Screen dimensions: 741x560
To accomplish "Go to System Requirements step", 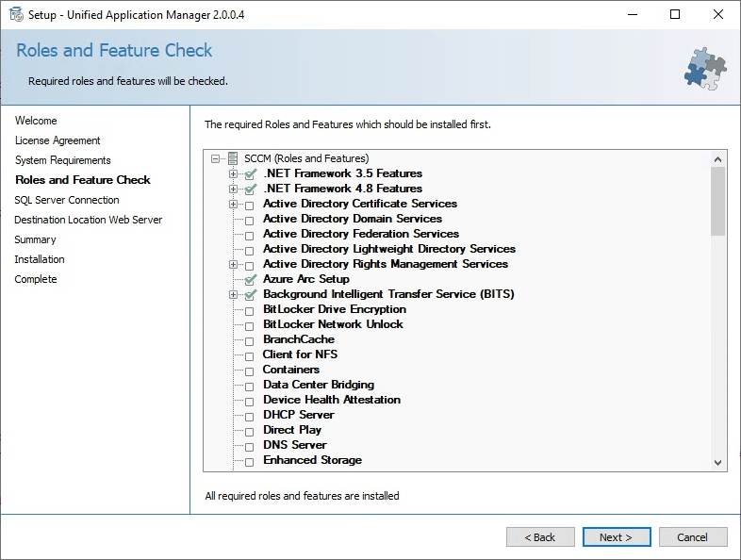I will (63, 160).
